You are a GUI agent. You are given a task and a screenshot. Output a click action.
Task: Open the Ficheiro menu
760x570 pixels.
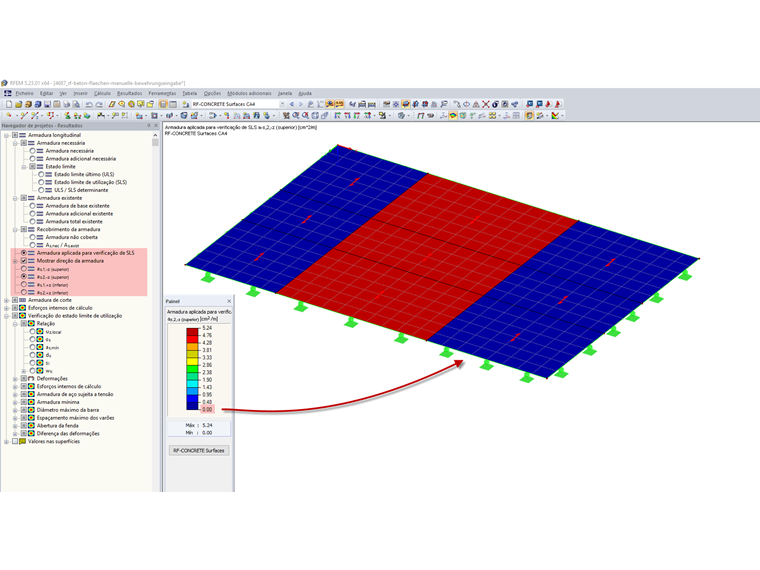[24, 93]
